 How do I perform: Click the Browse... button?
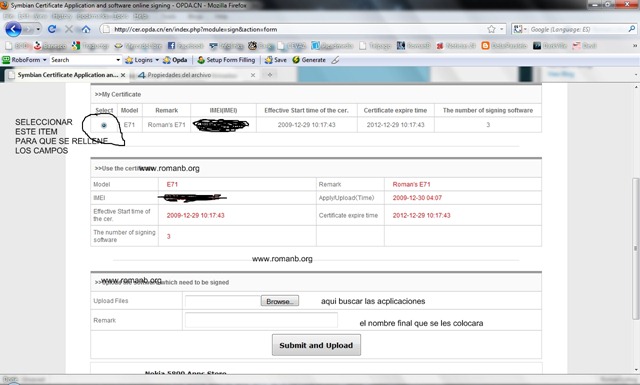click(x=280, y=301)
